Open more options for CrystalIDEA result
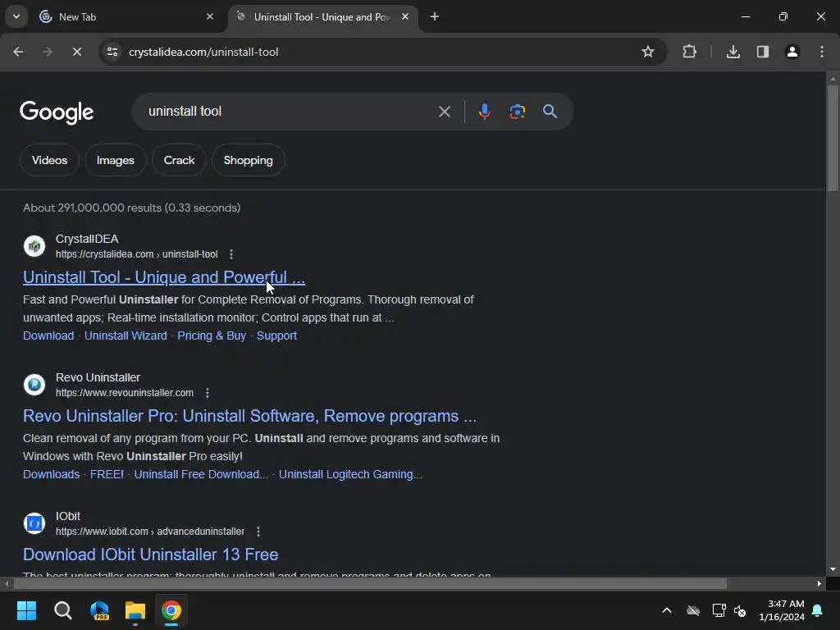Screen dimensions: 840x630 231,254
